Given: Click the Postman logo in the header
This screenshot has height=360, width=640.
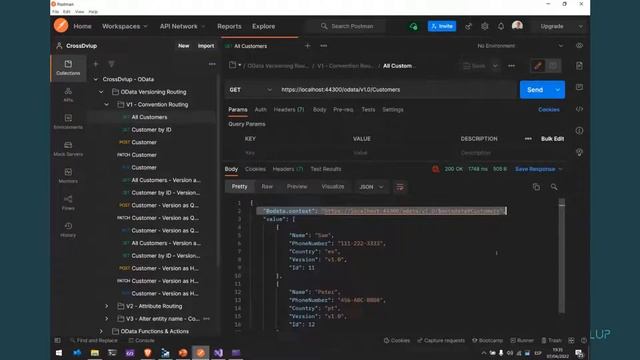Looking at the screenshot, I should 61,26.
